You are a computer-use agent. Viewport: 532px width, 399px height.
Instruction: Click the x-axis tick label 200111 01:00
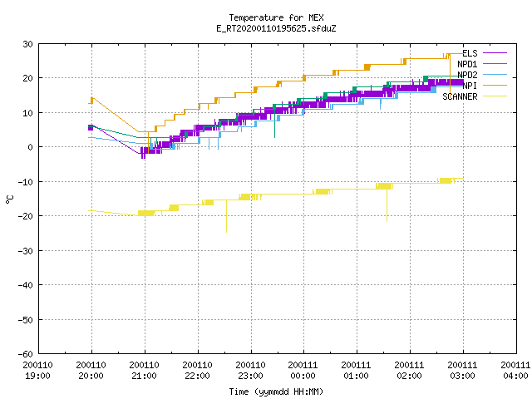(357, 371)
